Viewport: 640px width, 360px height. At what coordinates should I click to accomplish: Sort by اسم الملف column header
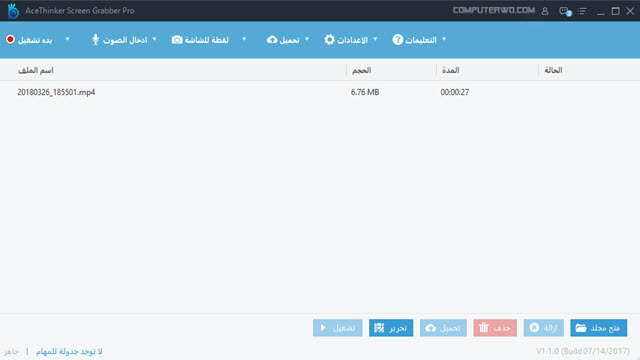pos(36,70)
